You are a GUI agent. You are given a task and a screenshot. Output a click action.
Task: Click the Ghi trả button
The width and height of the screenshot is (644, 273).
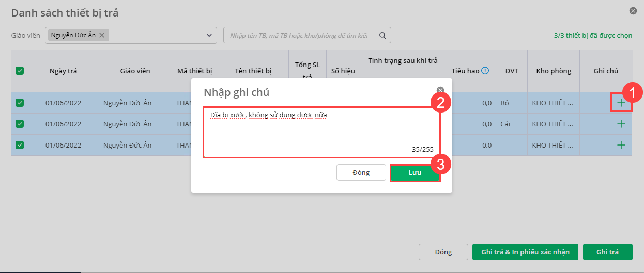607,252
